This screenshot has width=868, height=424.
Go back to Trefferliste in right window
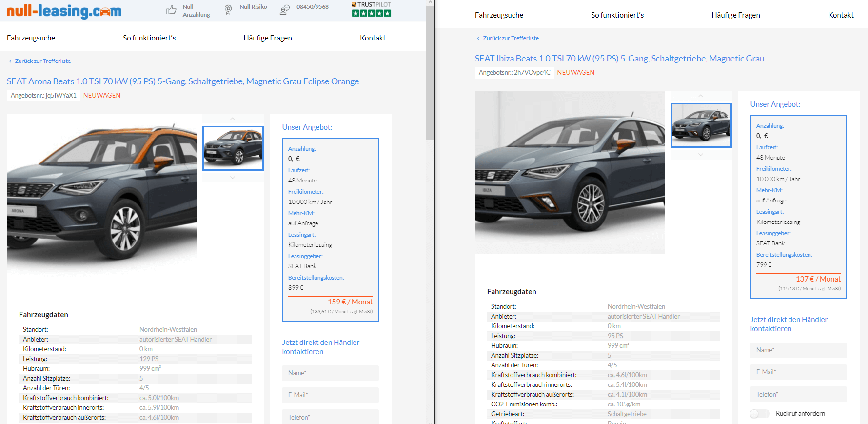point(508,38)
